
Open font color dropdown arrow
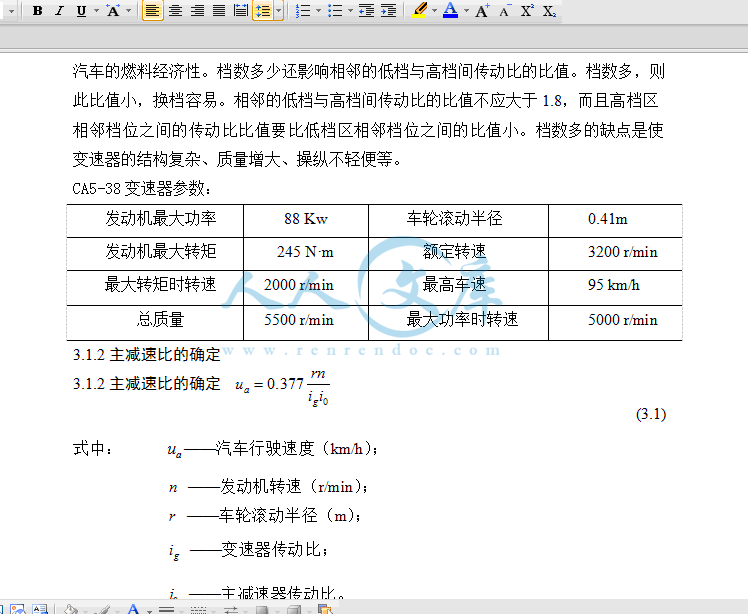point(466,10)
